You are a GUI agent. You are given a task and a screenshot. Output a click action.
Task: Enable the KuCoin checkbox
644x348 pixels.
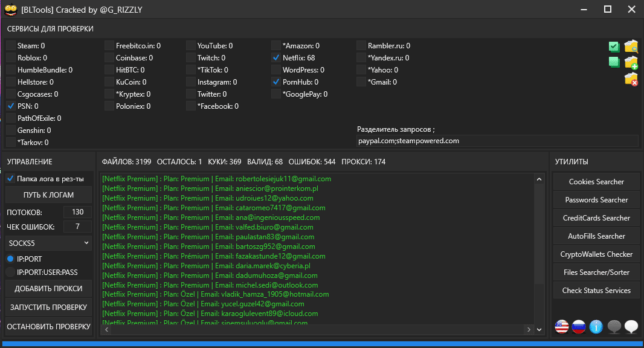109,82
